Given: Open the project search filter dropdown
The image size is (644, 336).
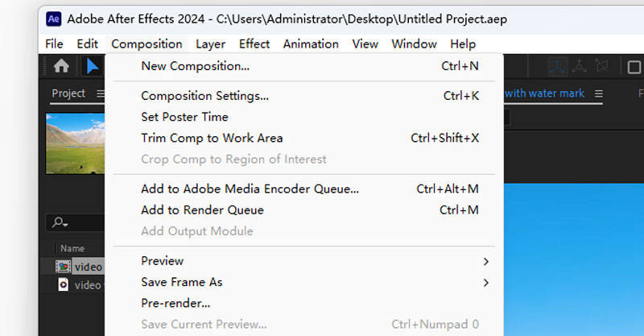Looking at the screenshot, I should (x=60, y=222).
